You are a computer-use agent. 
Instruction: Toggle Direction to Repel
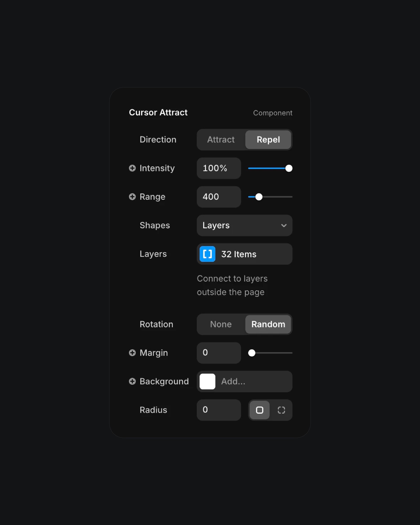(268, 139)
